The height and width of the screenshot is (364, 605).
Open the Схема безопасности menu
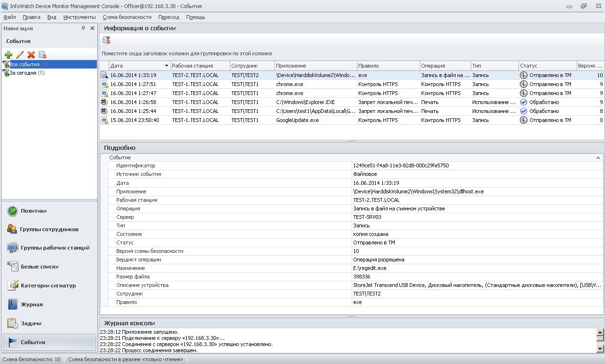click(127, 17)
